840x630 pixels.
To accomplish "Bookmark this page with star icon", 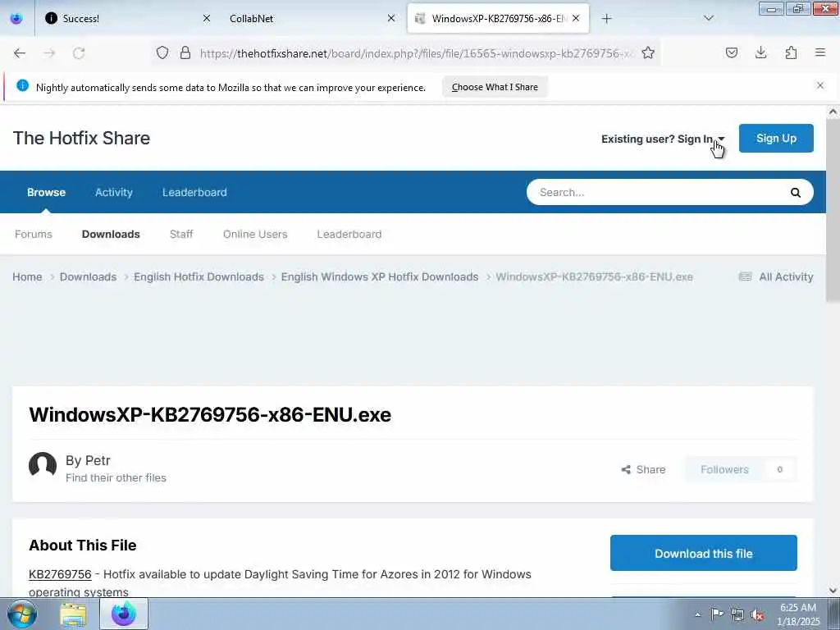I will pos(648,52).
